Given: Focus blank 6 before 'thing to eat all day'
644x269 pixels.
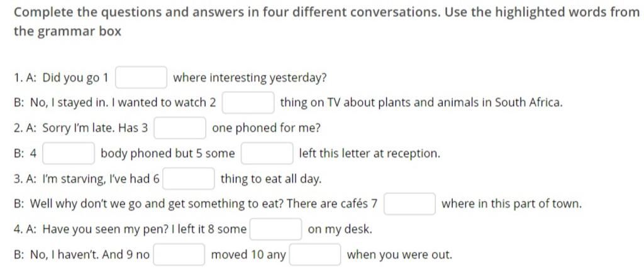Looking at the screenshot, I should click(x=189, y=179).
